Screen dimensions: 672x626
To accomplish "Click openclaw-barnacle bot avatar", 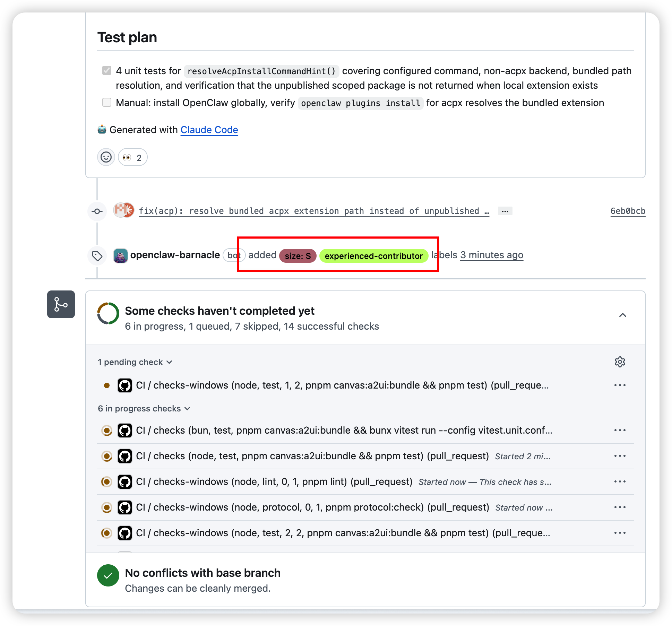I will tap(120, 255).
